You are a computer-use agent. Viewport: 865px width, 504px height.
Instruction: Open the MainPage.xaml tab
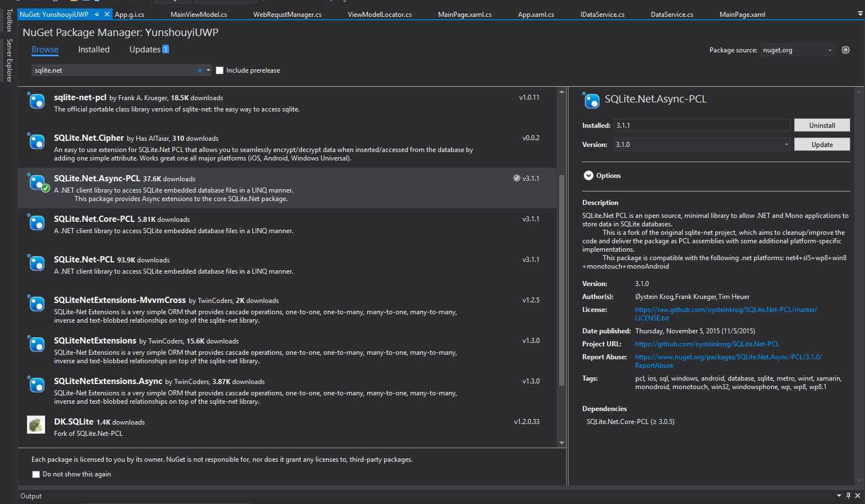742,14
